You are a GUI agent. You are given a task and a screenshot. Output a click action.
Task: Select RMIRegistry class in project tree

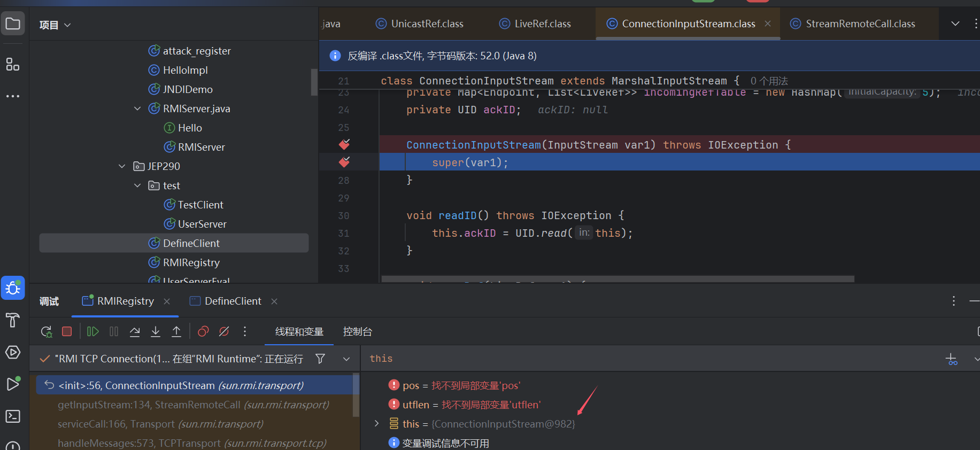tap(191, 262)
